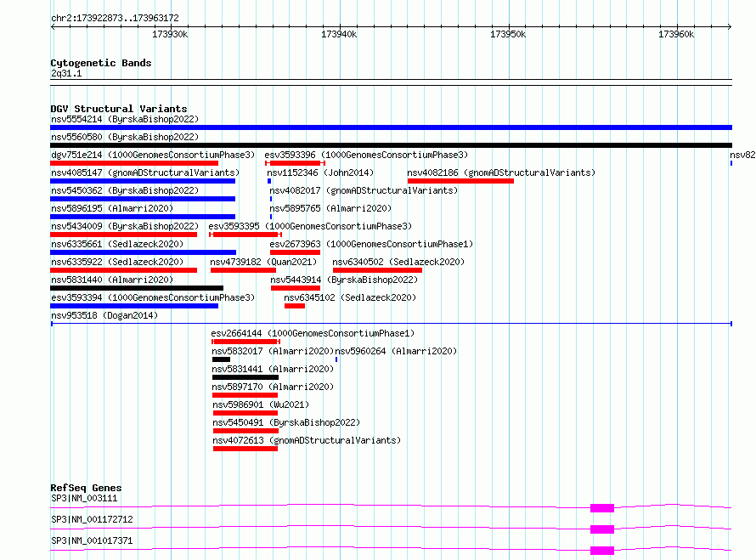This screenshot has height=560, width=756.
Task: Click the 173940k ruler tick label
Action: (x=339, y=34)
